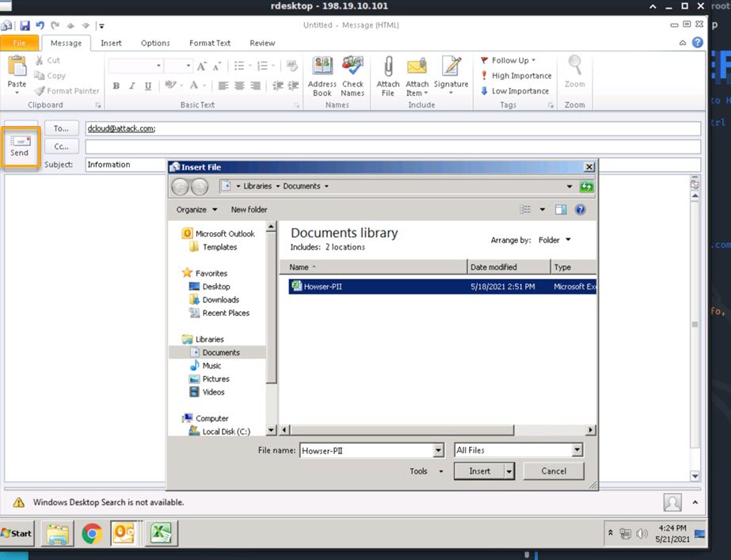The height and width of the screenshot is (560, 731).
Task: Select Desktop under Favorites
Action: pyautogui.click(x=210, y=286)
